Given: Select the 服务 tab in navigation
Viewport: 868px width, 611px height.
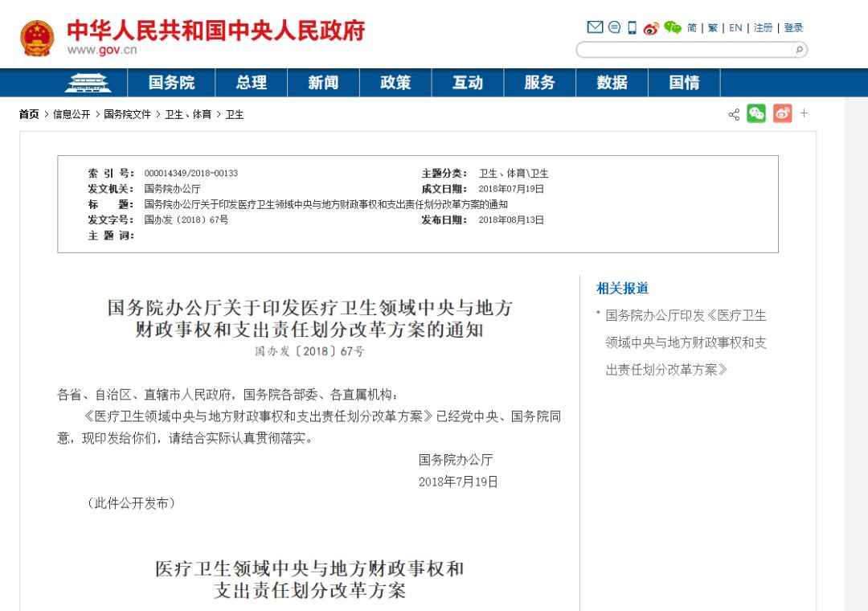Looking at the screenshot, I should tap(539, 82).
